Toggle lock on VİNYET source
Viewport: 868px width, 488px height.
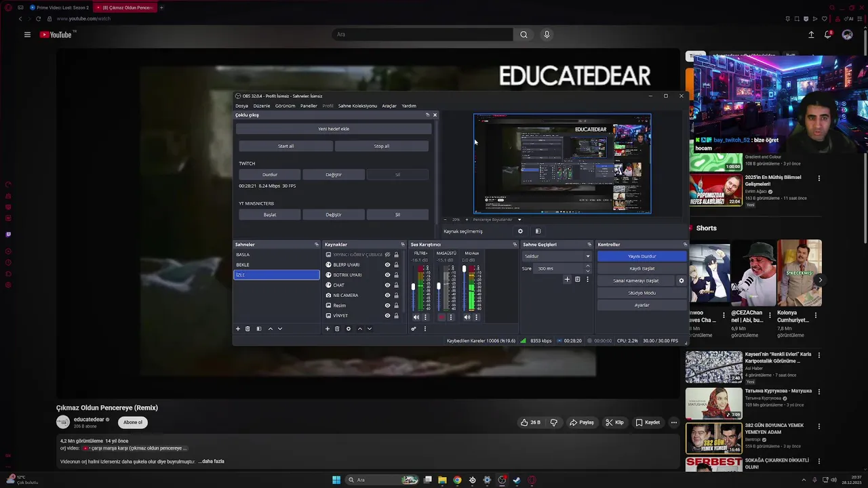click(396, 316)
